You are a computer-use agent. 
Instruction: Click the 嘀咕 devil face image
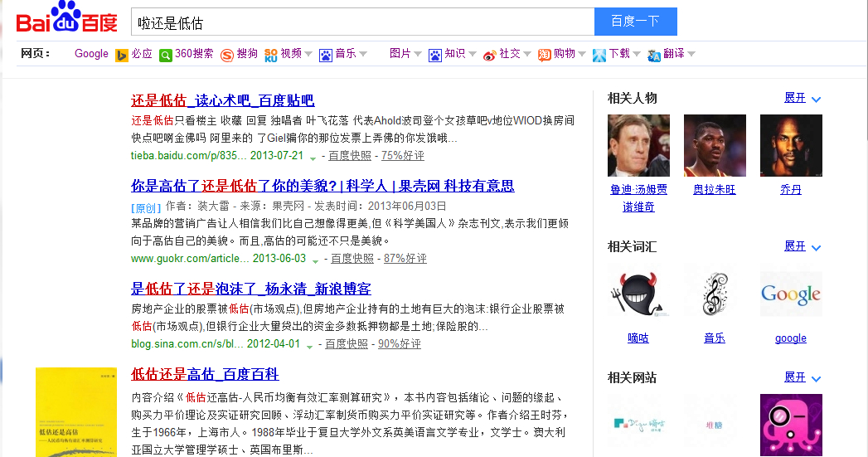pyautogui.click(x=638, y=294)
